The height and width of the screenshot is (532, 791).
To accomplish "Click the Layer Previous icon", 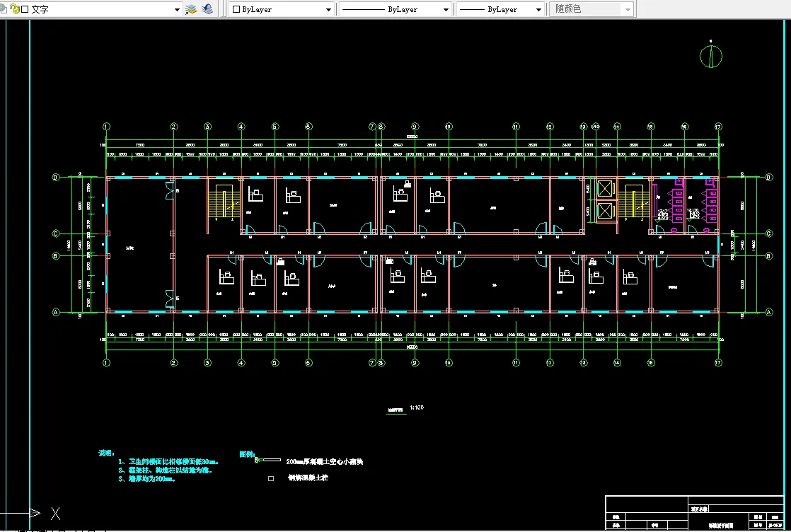I will point(207,9).
